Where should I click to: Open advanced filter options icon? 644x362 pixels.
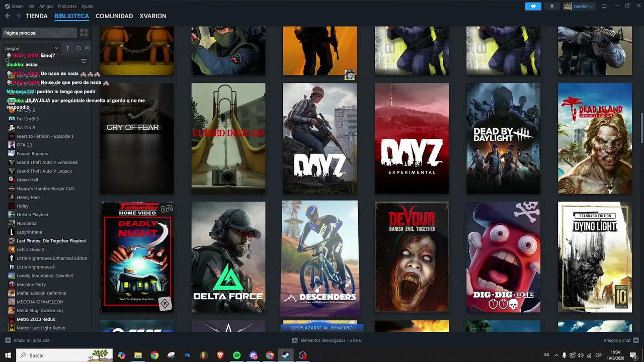84,61
